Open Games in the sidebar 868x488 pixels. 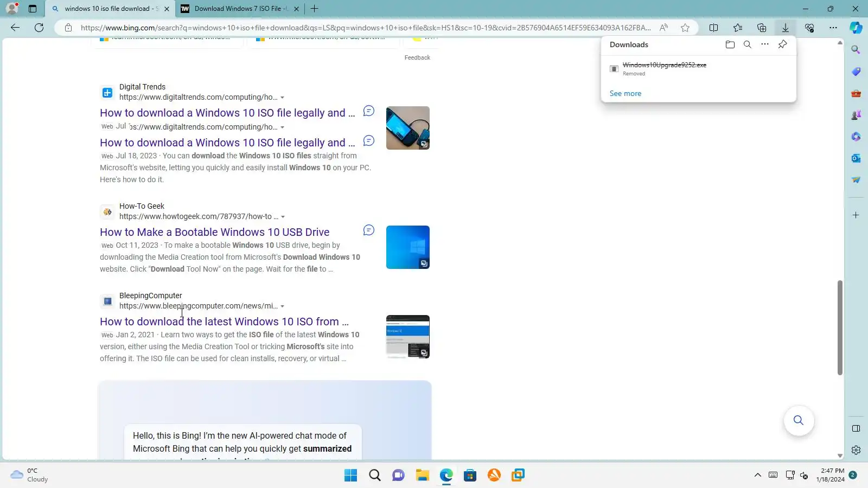(856, 115)
